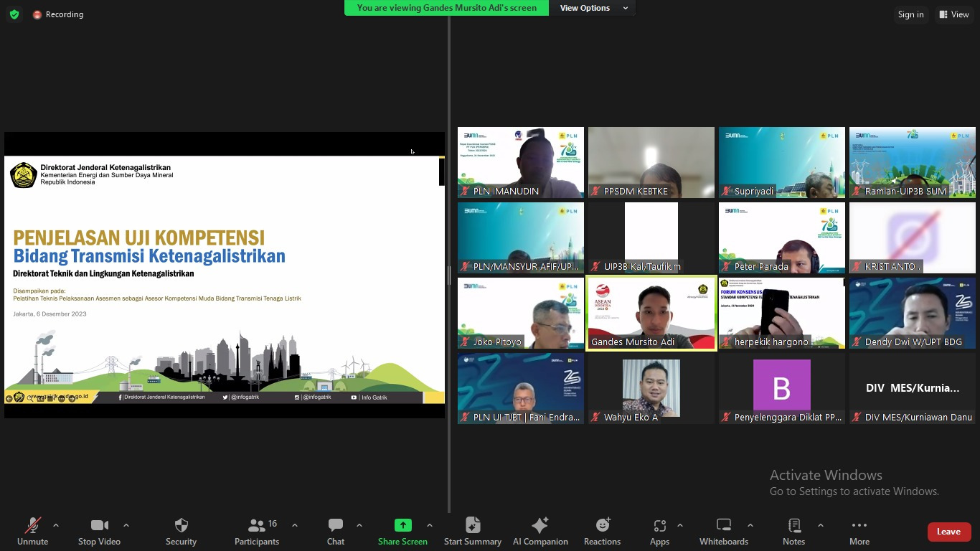Click 'Jakarta, 6 Desember 2023' text on slide
Viewport: 980px width, 551px height.
(50, 314)
